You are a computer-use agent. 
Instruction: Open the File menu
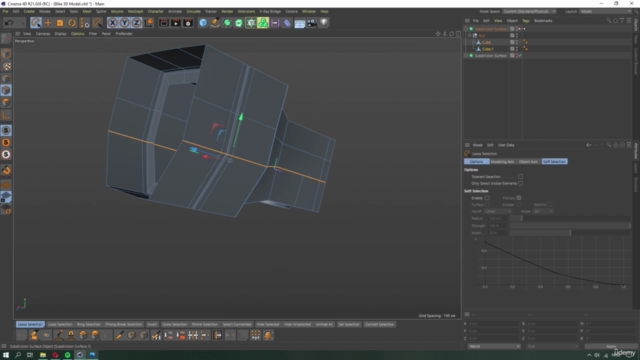[5, 11]
